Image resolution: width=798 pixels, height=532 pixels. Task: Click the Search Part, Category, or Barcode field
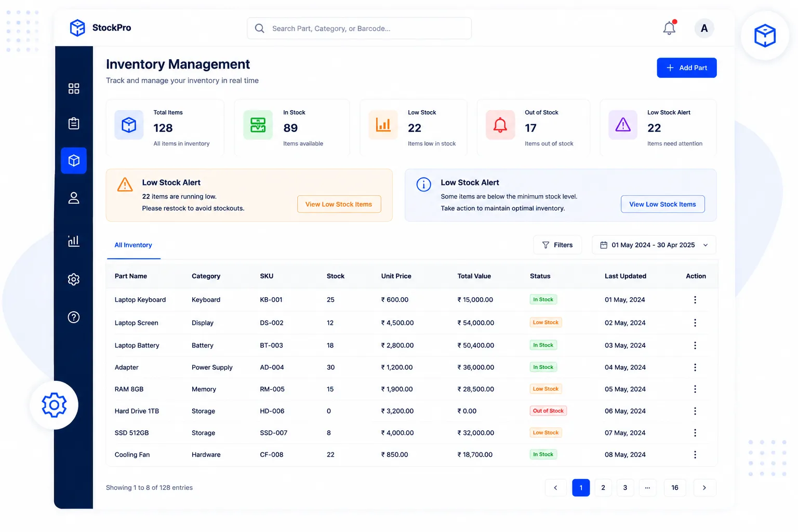click(360, 28)
